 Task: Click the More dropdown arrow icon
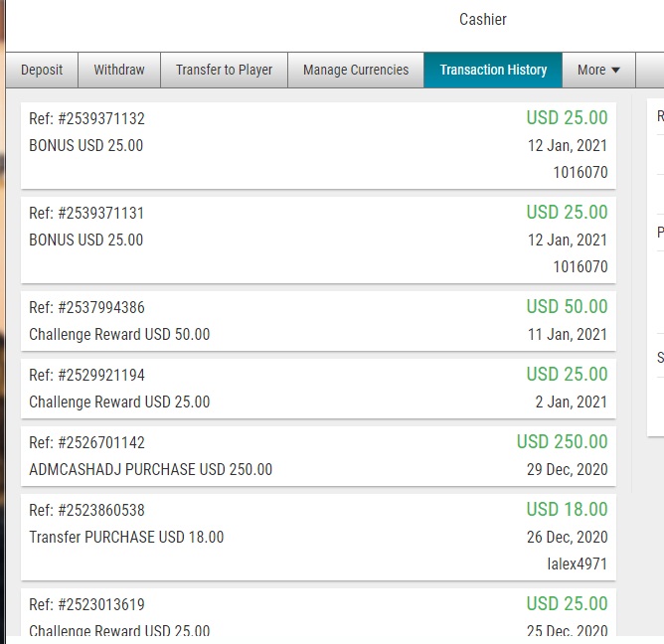616,71
